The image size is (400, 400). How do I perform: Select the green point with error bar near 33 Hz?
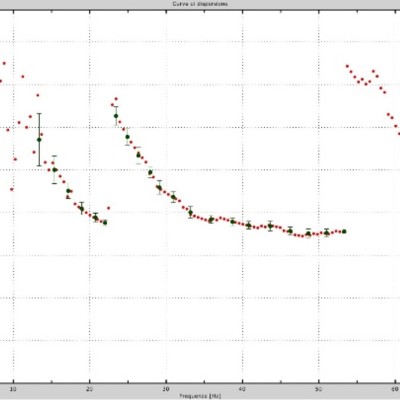point(190,212)
